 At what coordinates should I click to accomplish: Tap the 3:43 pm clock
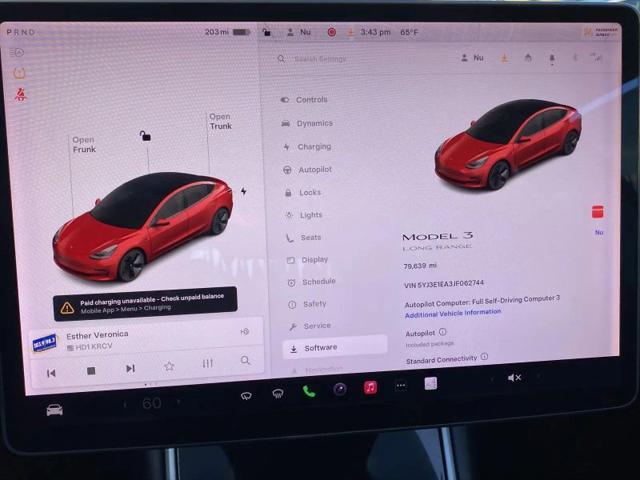[375, 32]
